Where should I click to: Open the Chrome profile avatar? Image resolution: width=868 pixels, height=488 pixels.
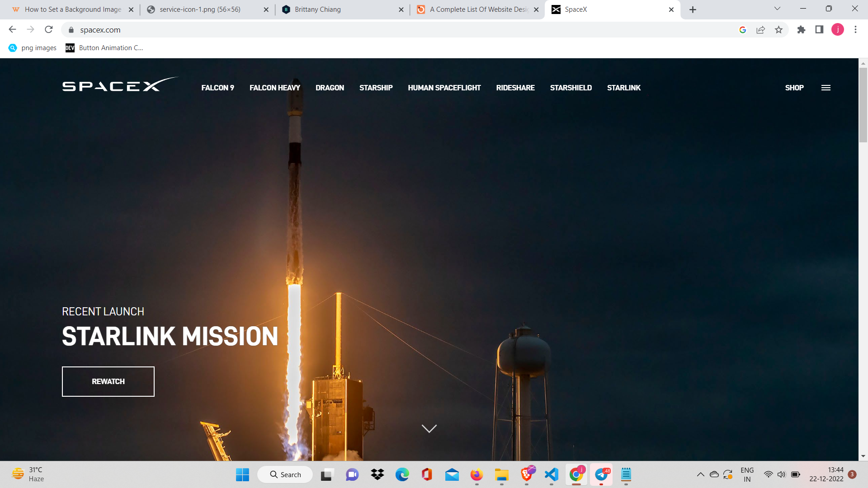tap(837, 30)
